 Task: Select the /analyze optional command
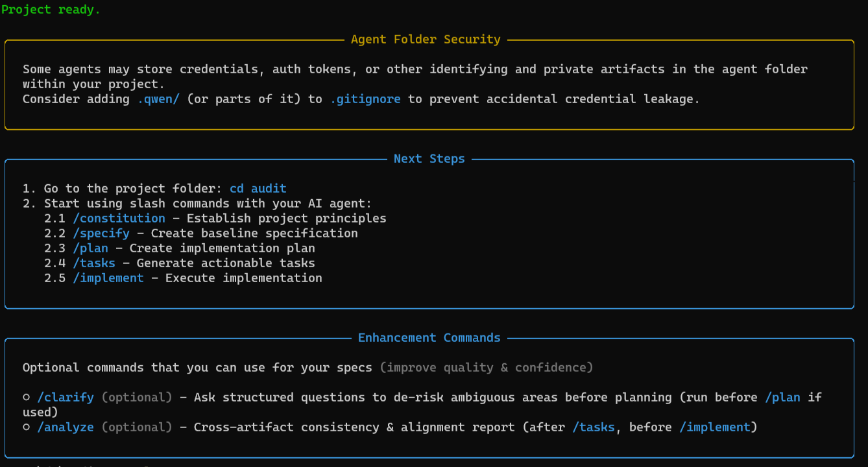tap(66, 427)
